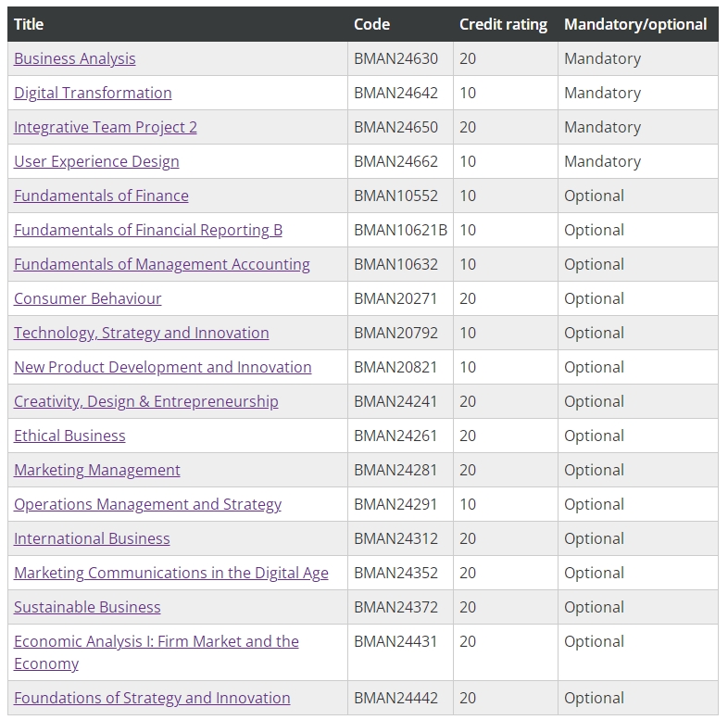Open the Digital Transformation course link
Viewport: 728px width, 720px height.
point(93,93)
